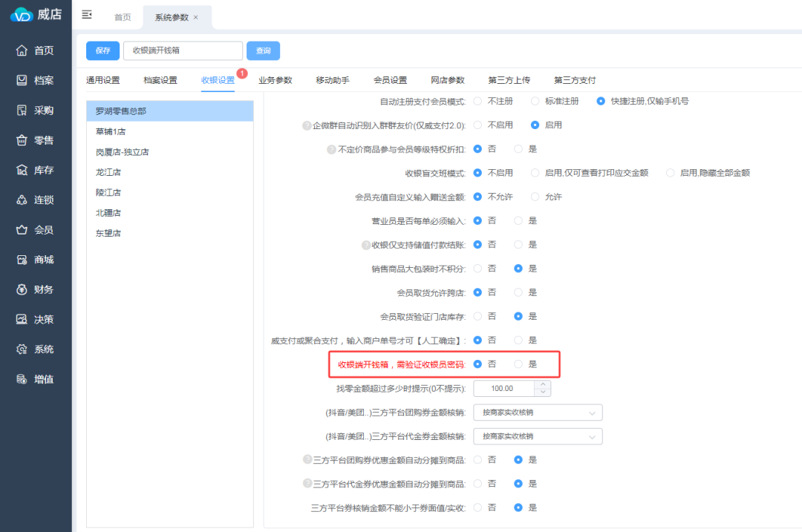Switch to the 业务参数 tab

click(275, 80)
